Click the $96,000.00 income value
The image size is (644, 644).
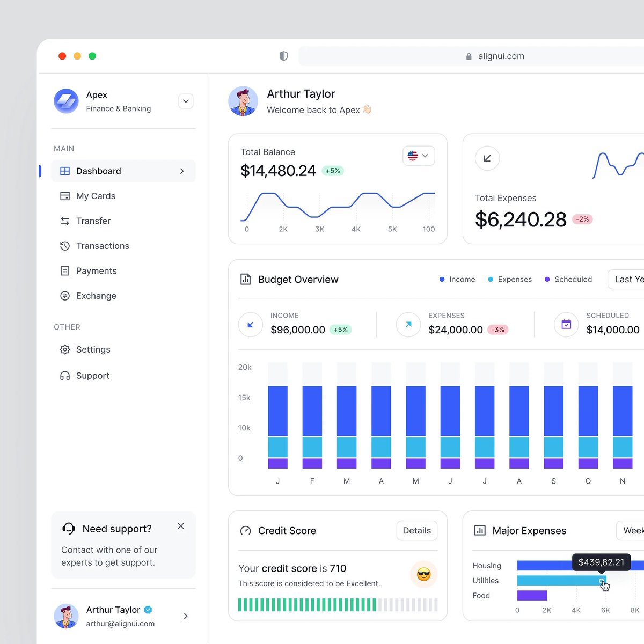coord(298,330)
